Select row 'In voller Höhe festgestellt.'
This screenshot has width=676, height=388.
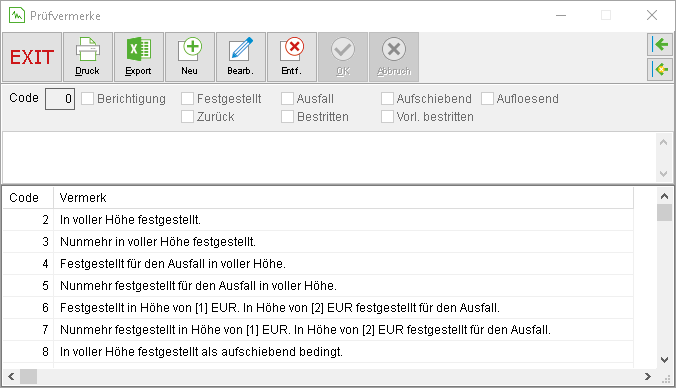pyautogui.click(x=318, y=220)
